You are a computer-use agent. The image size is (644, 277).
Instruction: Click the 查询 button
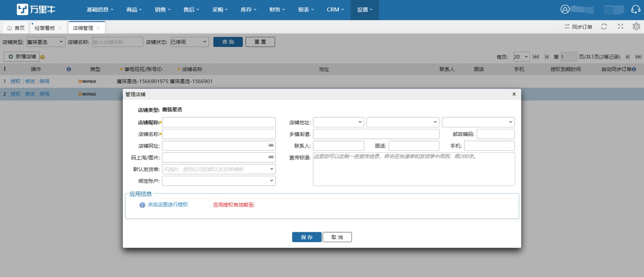pos(228,42)
